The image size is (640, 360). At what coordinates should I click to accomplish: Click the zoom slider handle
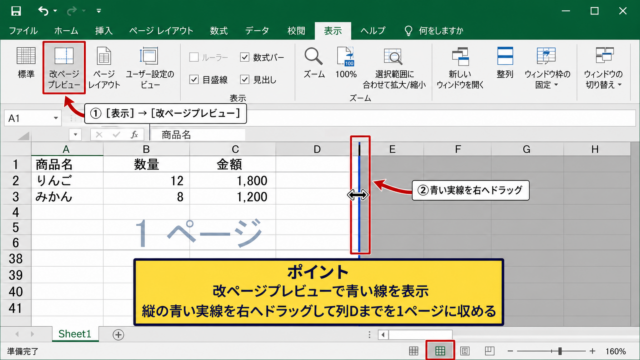[x=560, y=351]
